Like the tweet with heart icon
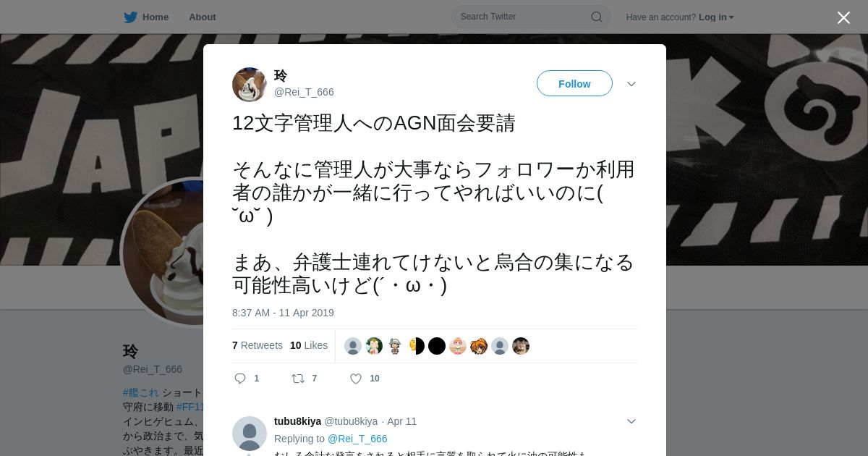 click(356, 379)
